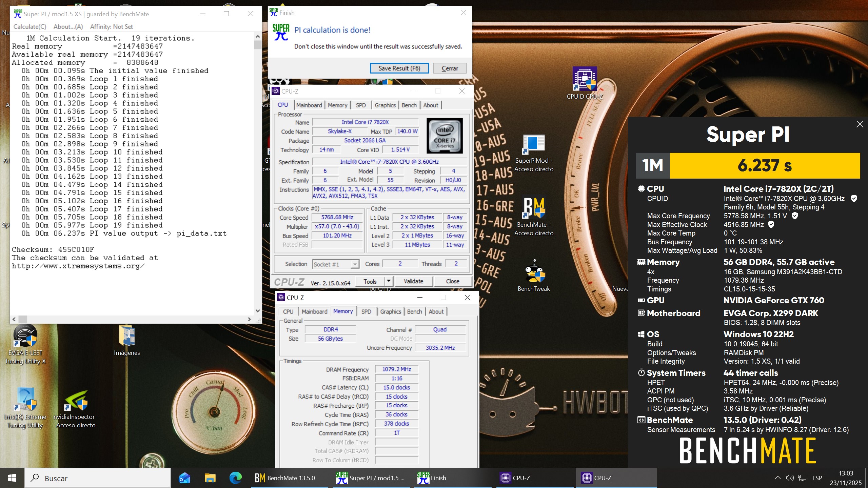Image resolution: width=868 pixels, height=488 pixels.
Task: Launch the BenchMate desktop shortcut icon
Action: 534,208
